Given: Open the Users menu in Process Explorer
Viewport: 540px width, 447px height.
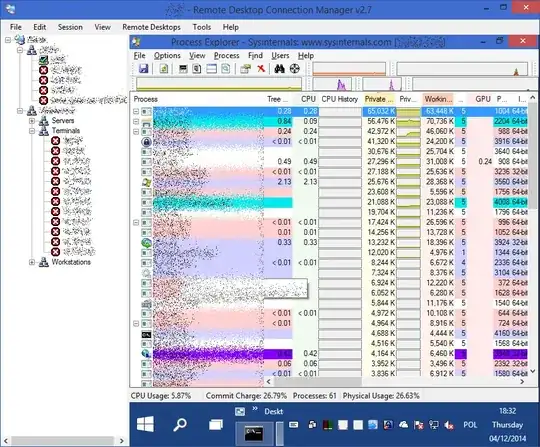Looking at the screenshot, I should point(280,56).
